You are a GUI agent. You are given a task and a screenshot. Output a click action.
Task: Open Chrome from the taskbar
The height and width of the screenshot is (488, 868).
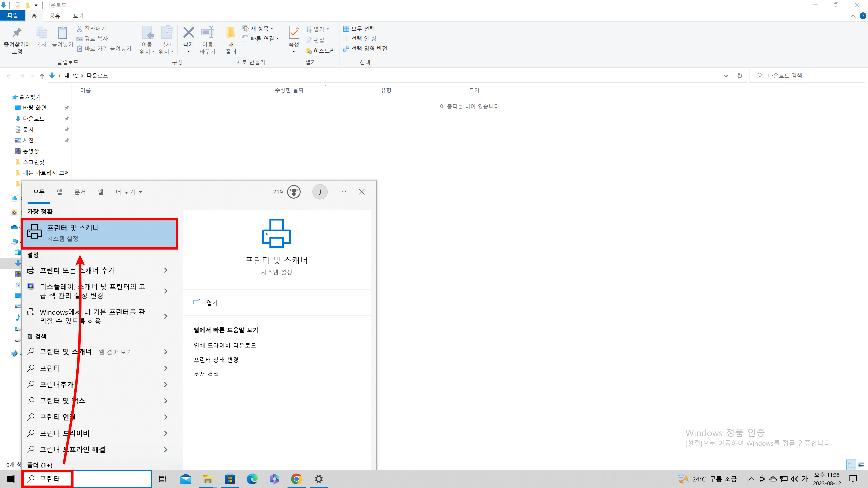point(296,479)
